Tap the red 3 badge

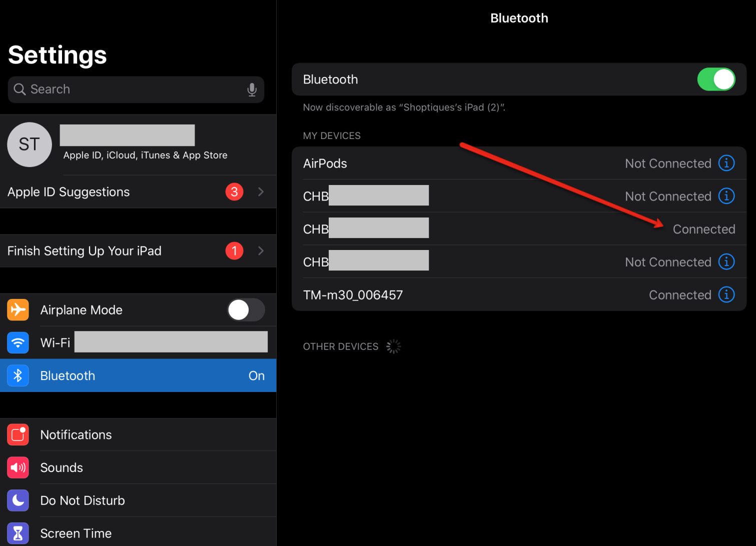click(234, 191)
